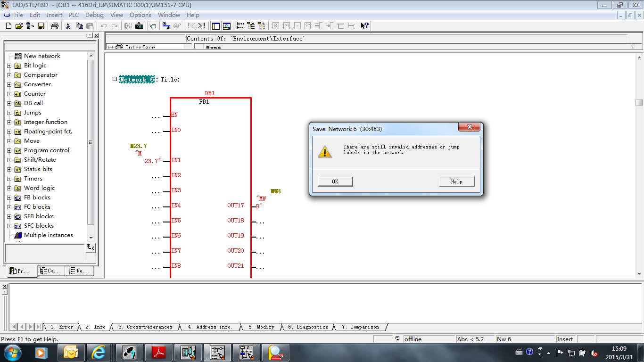Jump to previous error icon
644x362 pixels.
click(x=191, y=26)
